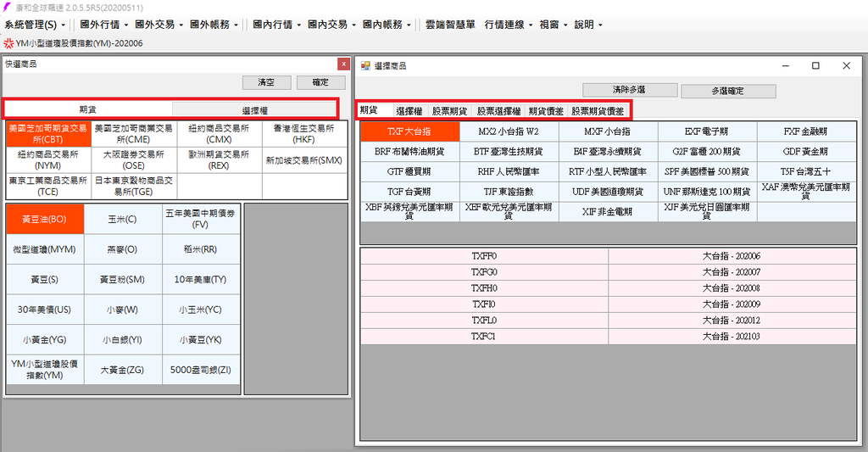868x452 pixels.
Task: Click the YM小型道瓊 document tab icon
Action: [8, 43]
